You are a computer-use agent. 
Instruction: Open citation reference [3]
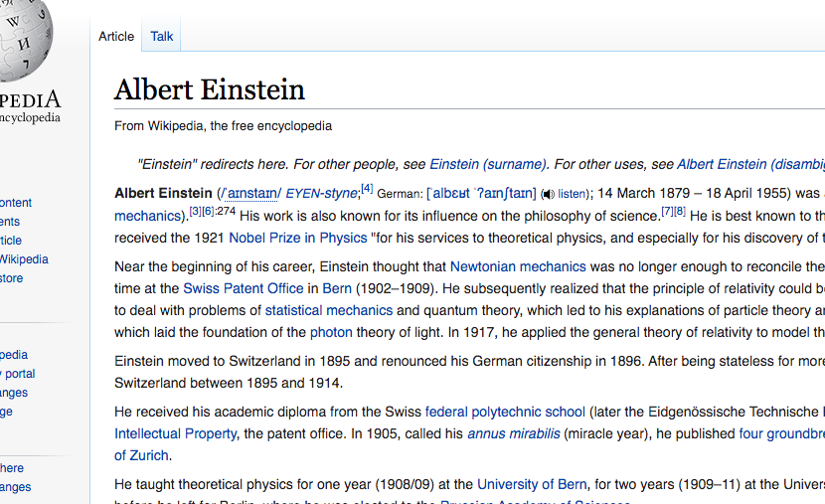coord(195,211)
